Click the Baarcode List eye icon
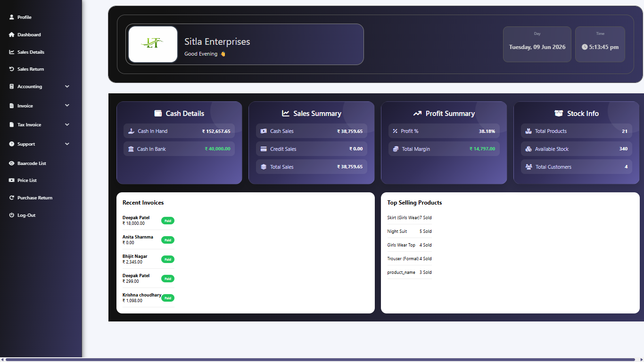The width and height of the screenshot is (644, 362). (12, 163)
